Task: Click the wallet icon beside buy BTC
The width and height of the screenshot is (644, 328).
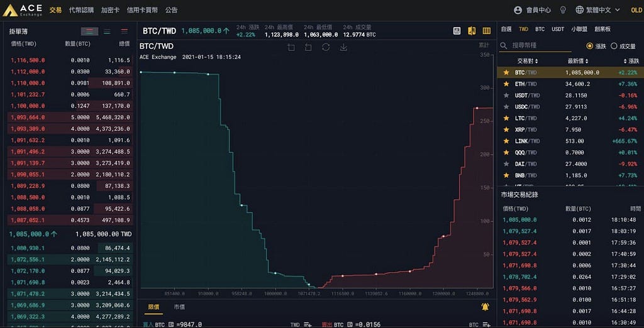Action: (x=171, y=325)
